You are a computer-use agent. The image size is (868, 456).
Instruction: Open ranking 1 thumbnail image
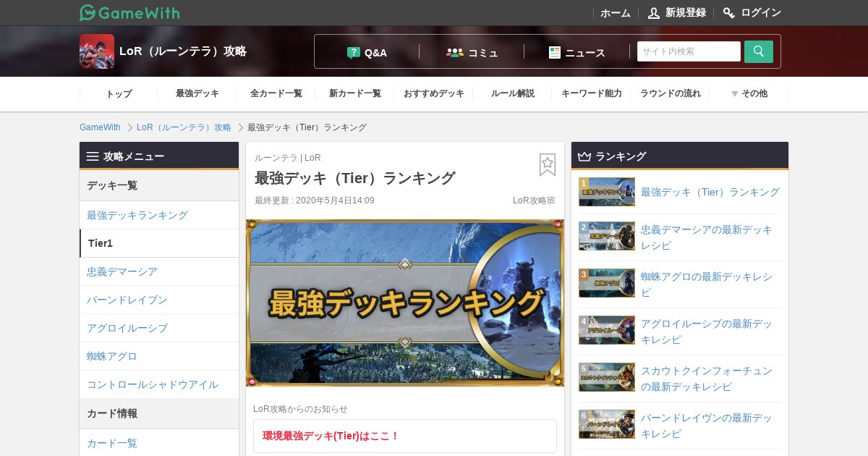[x=607, y=192]
